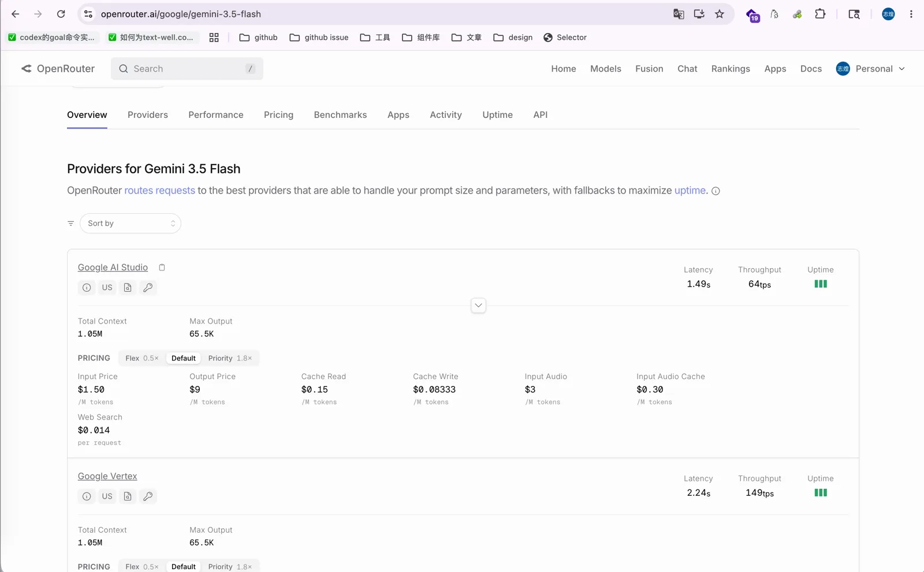Switch to the Uptime tab
Image resolution: width=924 pixels, height=572 pixels.
497,115
